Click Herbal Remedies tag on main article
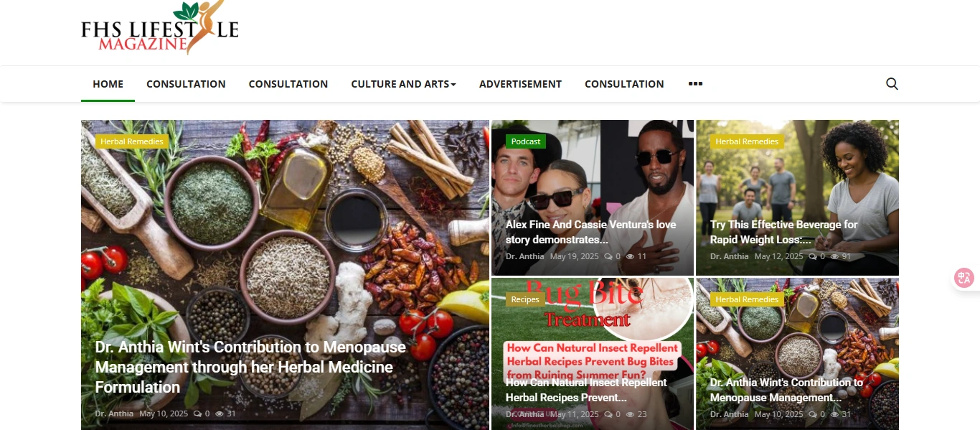This screenshot has height=430, width=980. click(132, 141)
